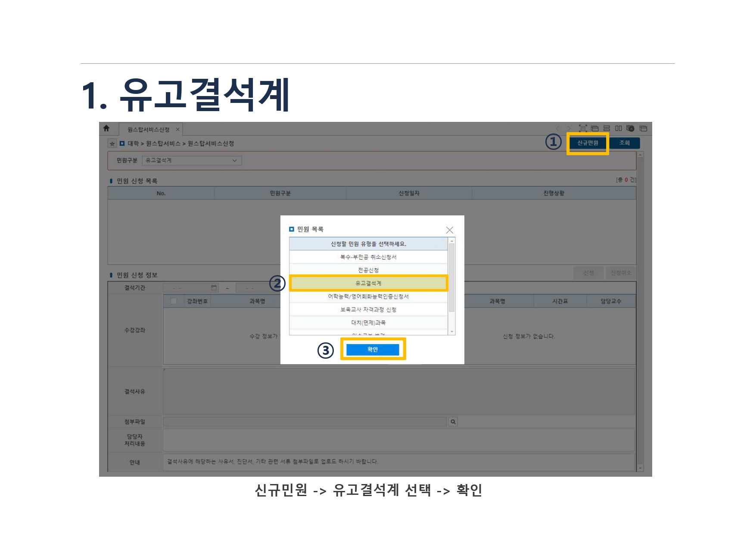756x534 pixels.
Task: Click the 담당자 처리내용 field
Action: click(398, 440)
